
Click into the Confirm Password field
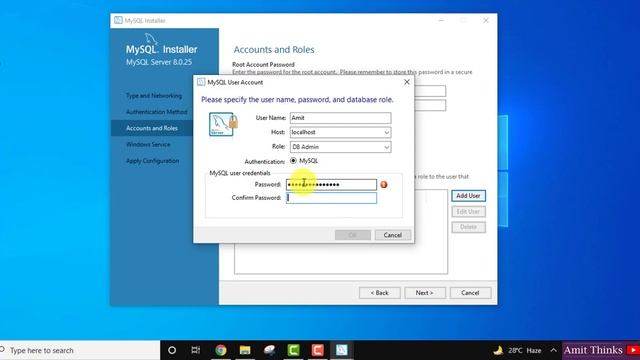[331, 198]
